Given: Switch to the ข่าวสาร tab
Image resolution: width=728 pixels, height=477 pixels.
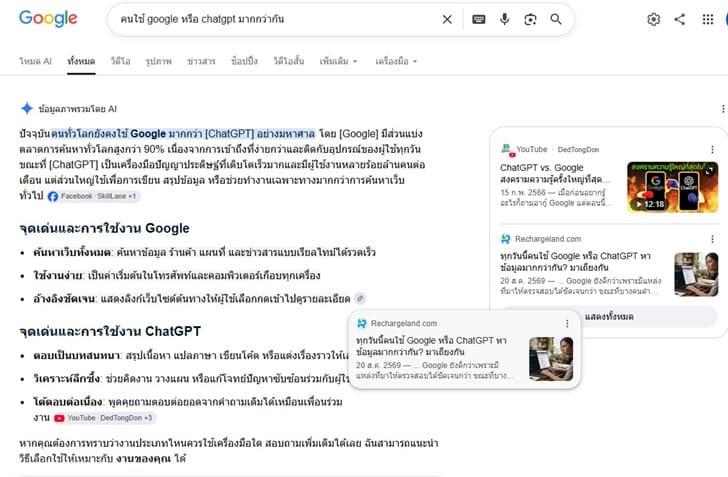Looking at the screenshot, I should coord(201,61).
